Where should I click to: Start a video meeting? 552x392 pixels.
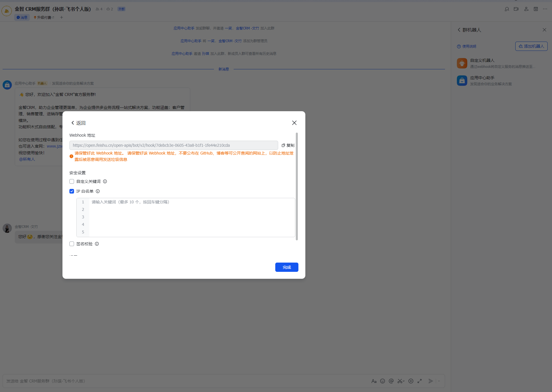coord(516,9)
